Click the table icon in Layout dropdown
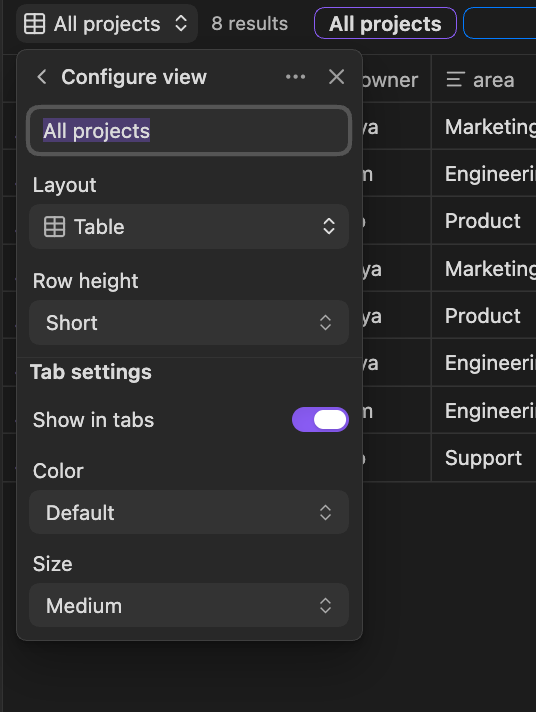The height and width of the screenshot is (712, 536). click(x=55, y=227)
